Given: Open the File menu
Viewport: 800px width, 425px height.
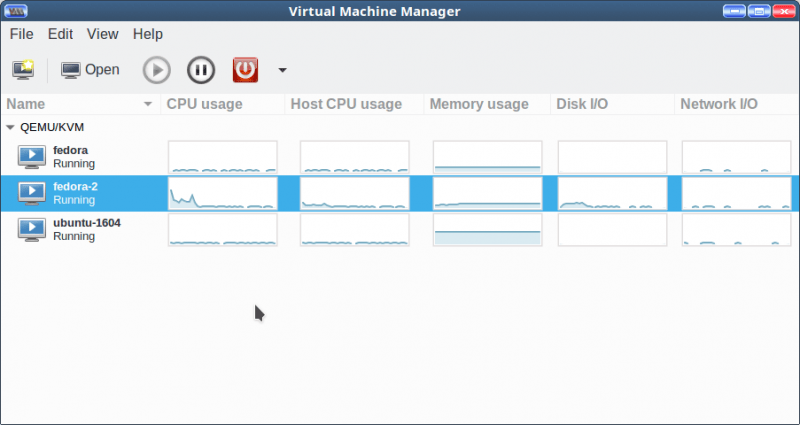Looking at the screenshot, I should coord(22,33).
